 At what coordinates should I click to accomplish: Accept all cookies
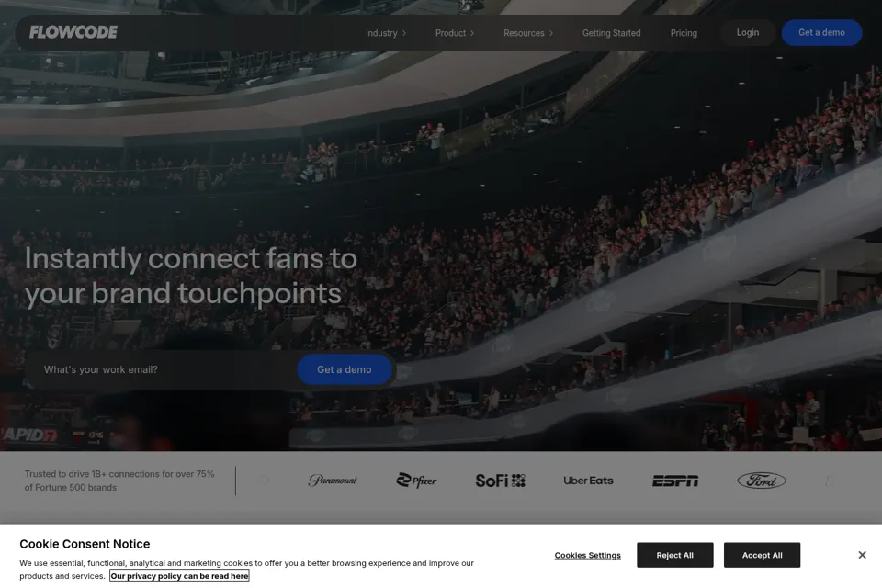click(x=762, y=555)
